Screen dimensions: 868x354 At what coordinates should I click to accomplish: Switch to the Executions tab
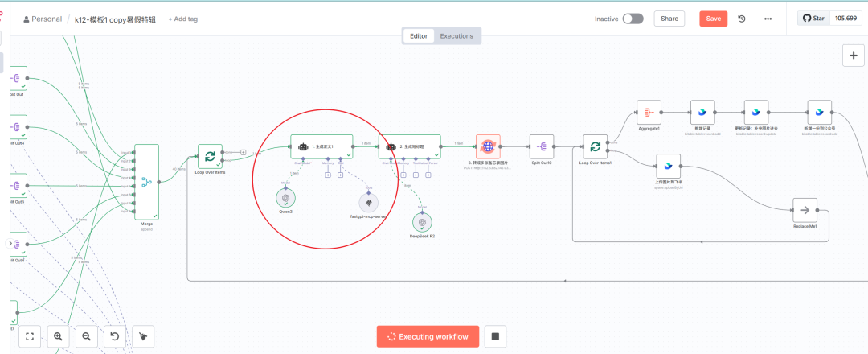(457, 36)
